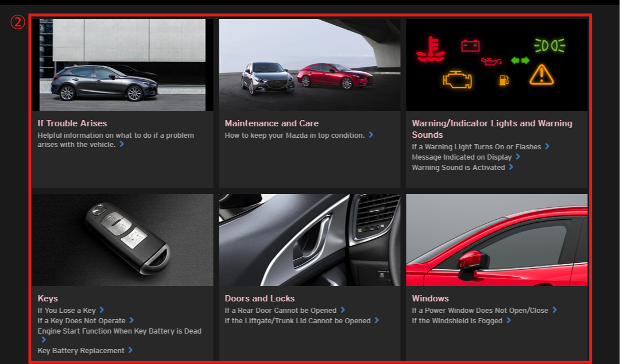Open Liftgate/Trunk Lid Cannot be Opened link

click(297, 321)
